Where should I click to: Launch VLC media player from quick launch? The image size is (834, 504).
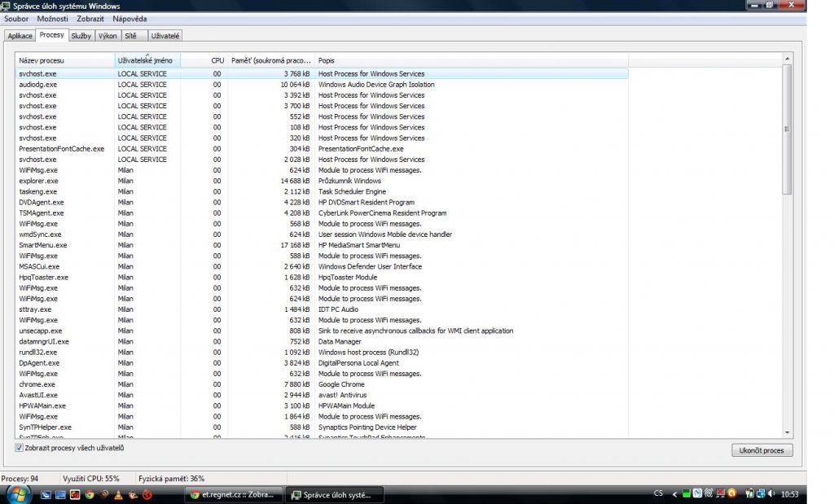click(118, 494)
